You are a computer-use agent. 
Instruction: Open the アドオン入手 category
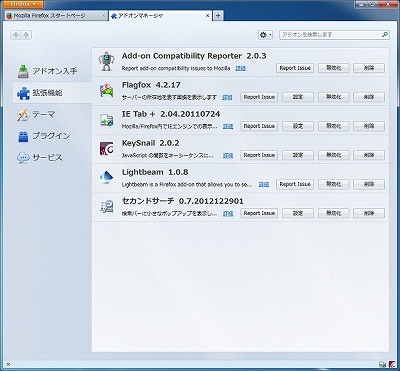(52, 71)
